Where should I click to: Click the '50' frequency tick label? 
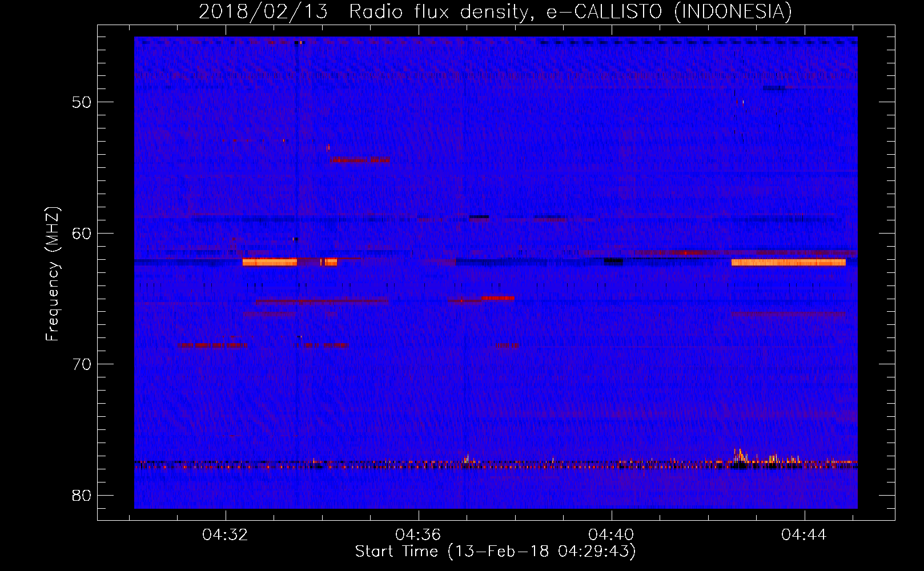(x=82, y=102)
